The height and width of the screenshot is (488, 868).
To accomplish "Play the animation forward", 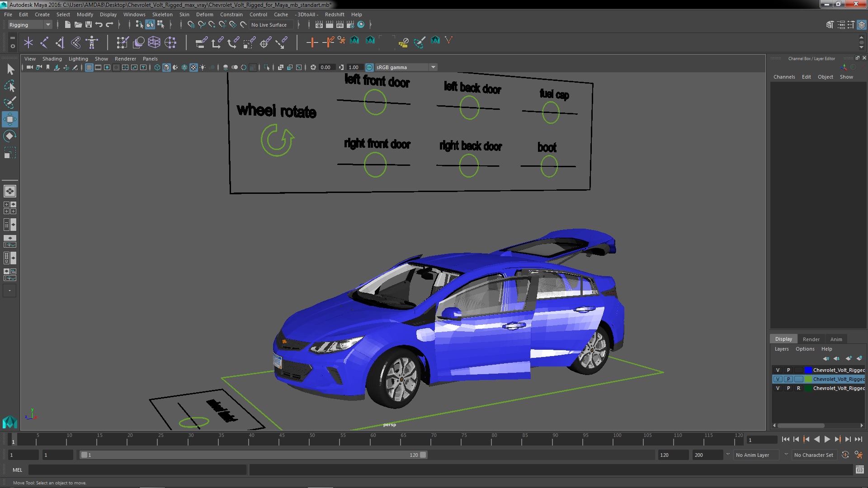I will [x=827, y=440].
